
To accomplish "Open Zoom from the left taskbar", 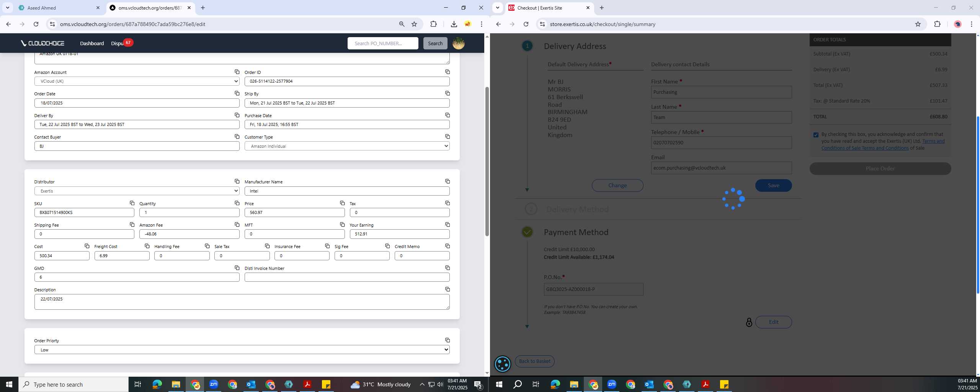I will 214,384.
